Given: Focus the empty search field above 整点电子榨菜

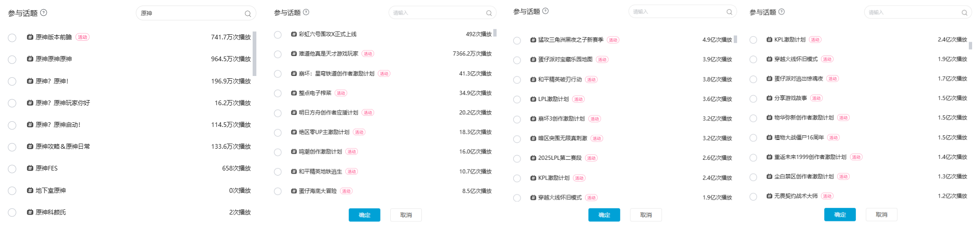Looking at the screenshot, I should click(x=442, y=13).
